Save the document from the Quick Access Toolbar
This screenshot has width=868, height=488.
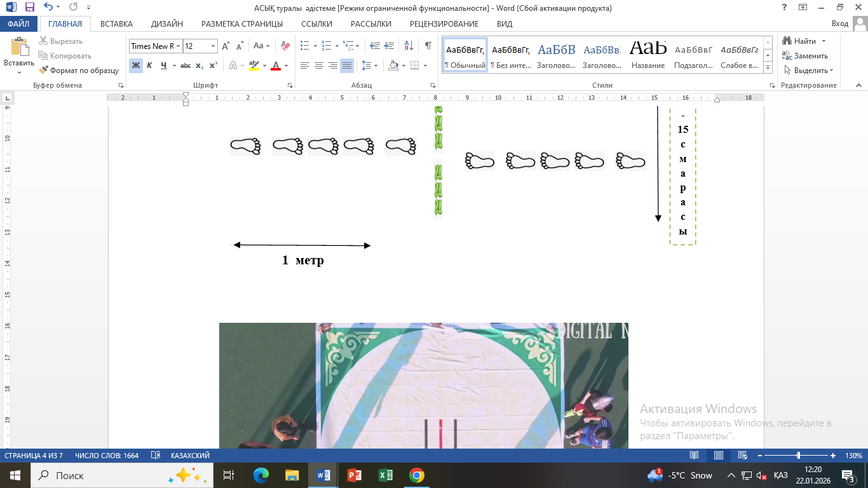tap(29, 8)
